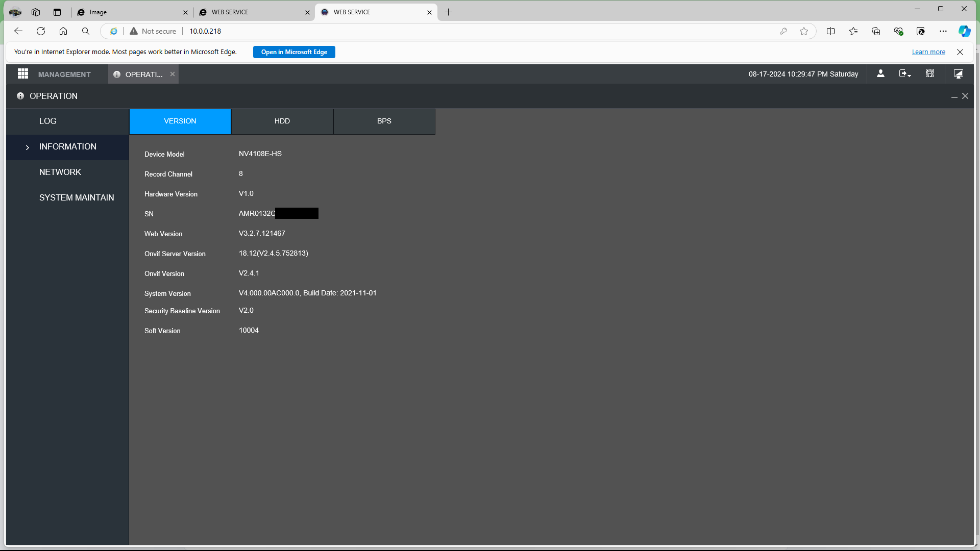Open the tab actions menu icon

tap(57, 12)
